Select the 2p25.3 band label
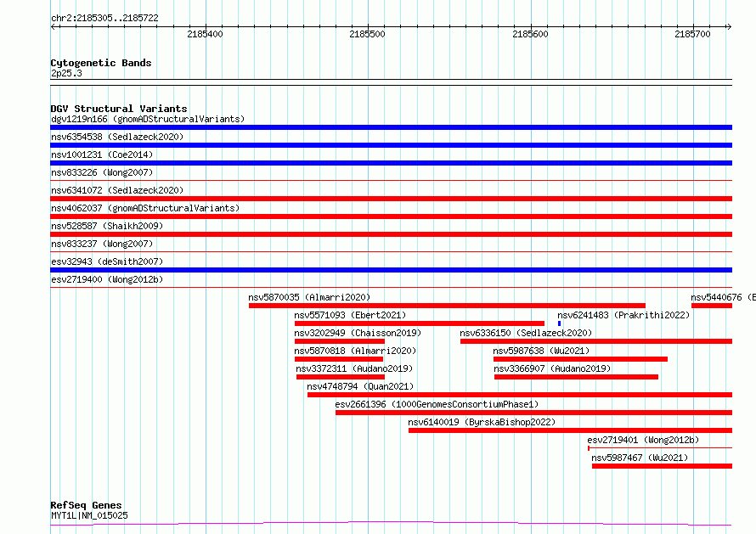The height and width of the screenshot is (534, 756). (66, 73)
